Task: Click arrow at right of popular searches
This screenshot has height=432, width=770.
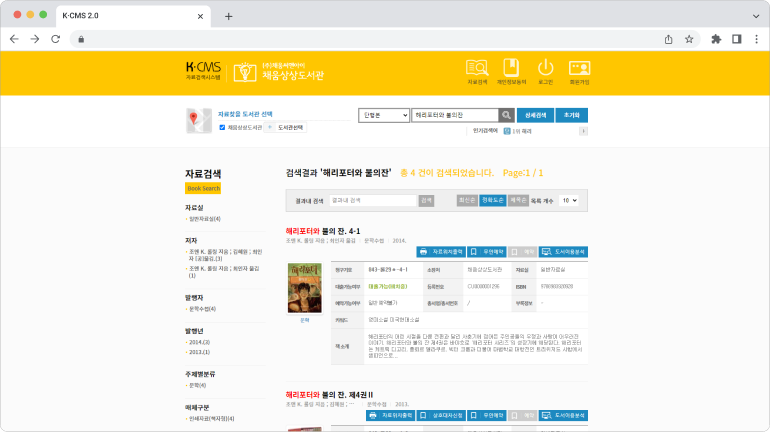Action: 583,131
